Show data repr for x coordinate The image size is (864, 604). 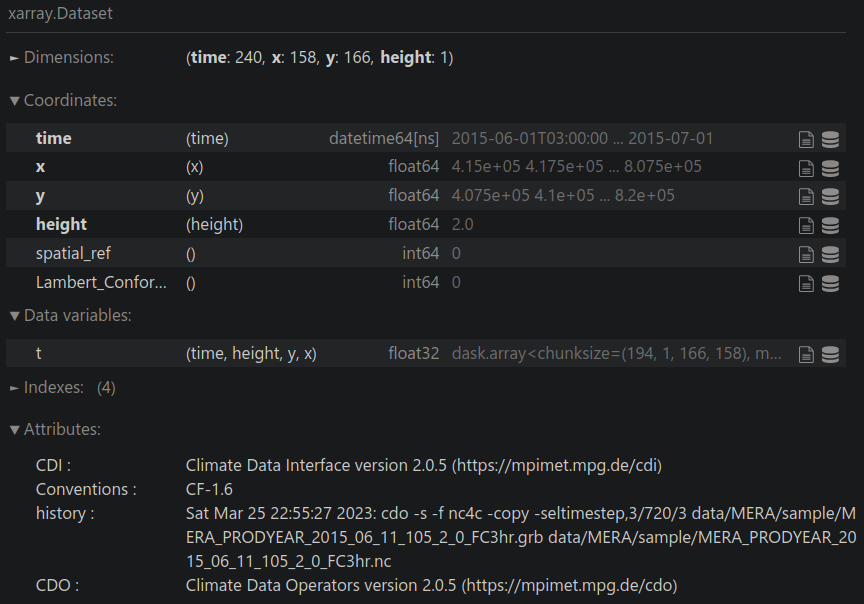[x=830, y=168]
